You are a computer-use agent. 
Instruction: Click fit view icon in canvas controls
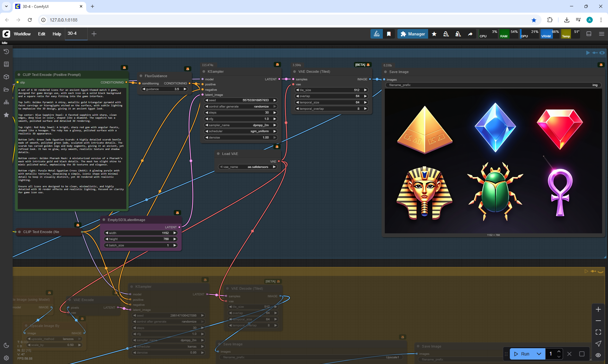coord(598,332)
